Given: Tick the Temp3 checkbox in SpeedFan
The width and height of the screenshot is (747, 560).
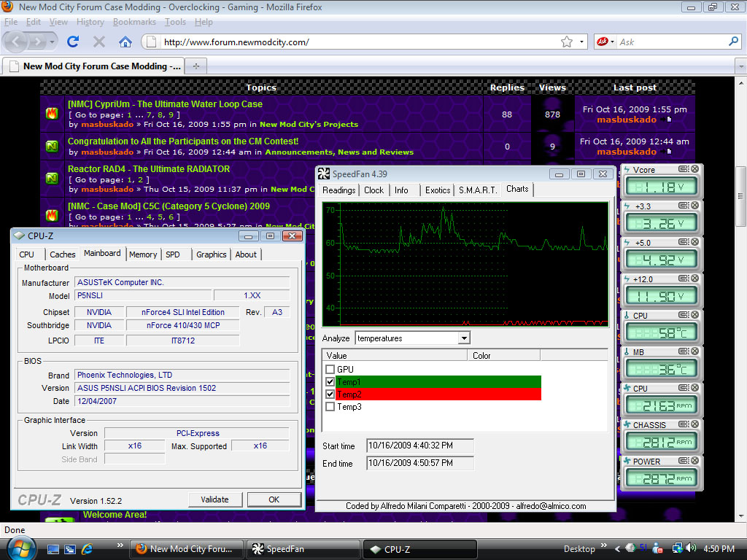Looking at the screenshot, I should point(330,406).
